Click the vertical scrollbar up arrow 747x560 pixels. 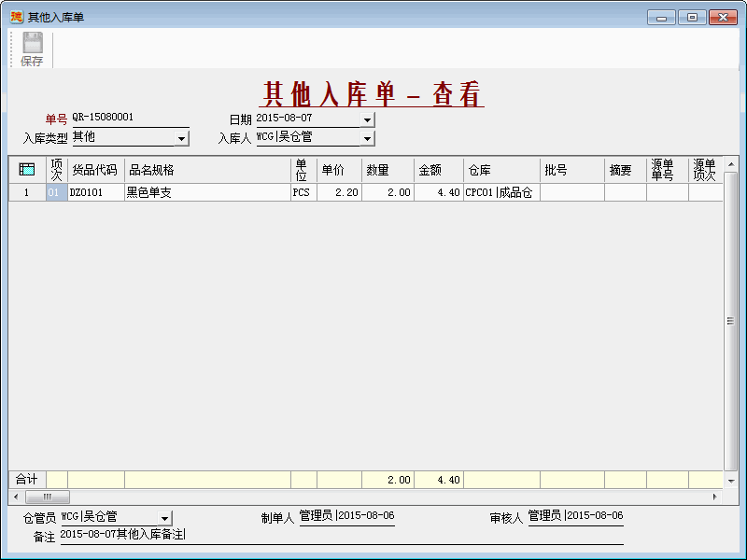[x=731, y=164]
